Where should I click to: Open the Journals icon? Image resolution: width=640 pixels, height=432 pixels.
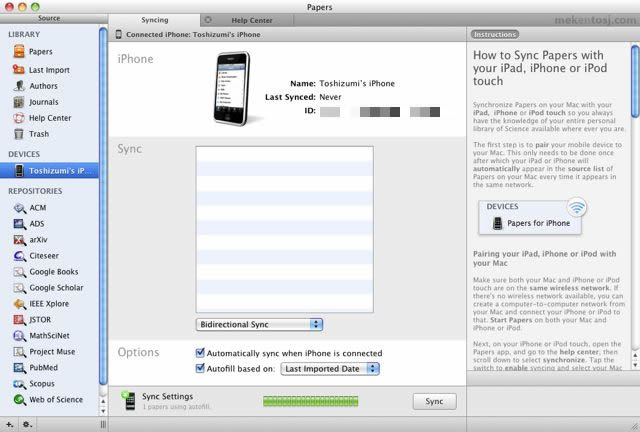tap(19, 102)
